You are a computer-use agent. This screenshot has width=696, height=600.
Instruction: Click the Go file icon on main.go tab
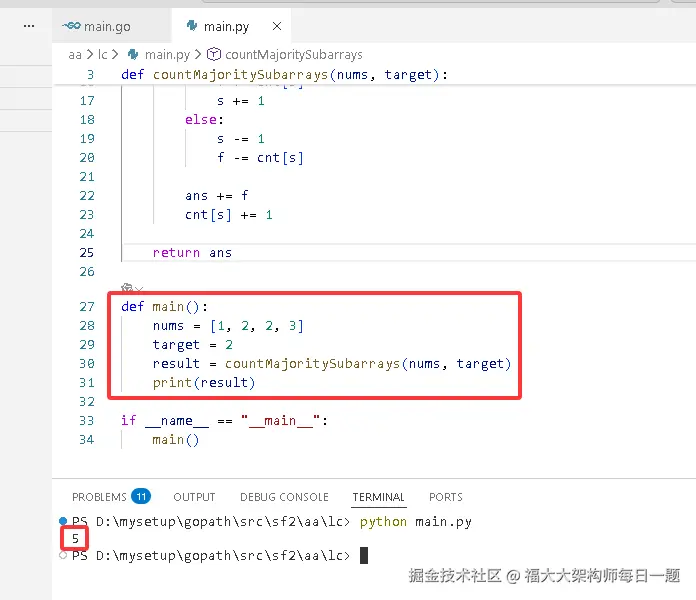click(71, 26)
